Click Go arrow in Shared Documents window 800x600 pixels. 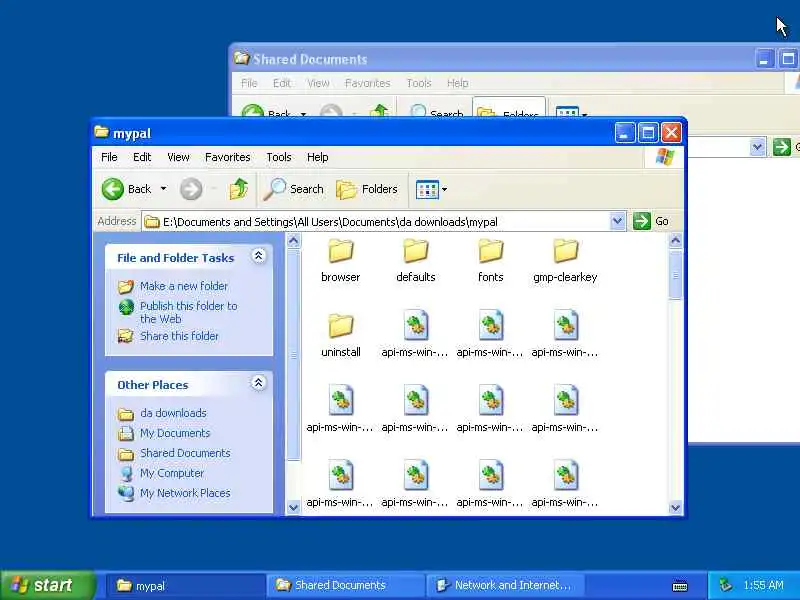pos(781,147)
